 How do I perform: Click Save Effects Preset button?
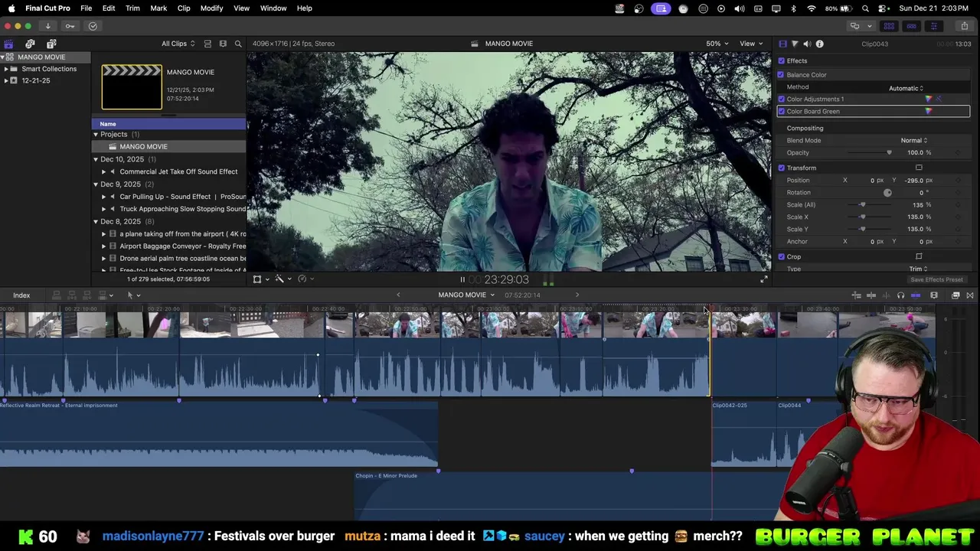tap(936, 279)
